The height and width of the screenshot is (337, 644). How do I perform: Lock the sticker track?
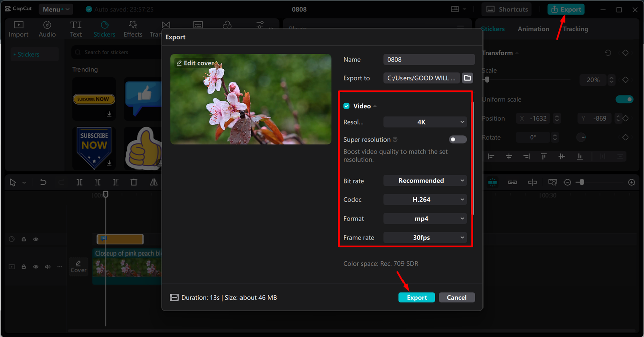24,239
